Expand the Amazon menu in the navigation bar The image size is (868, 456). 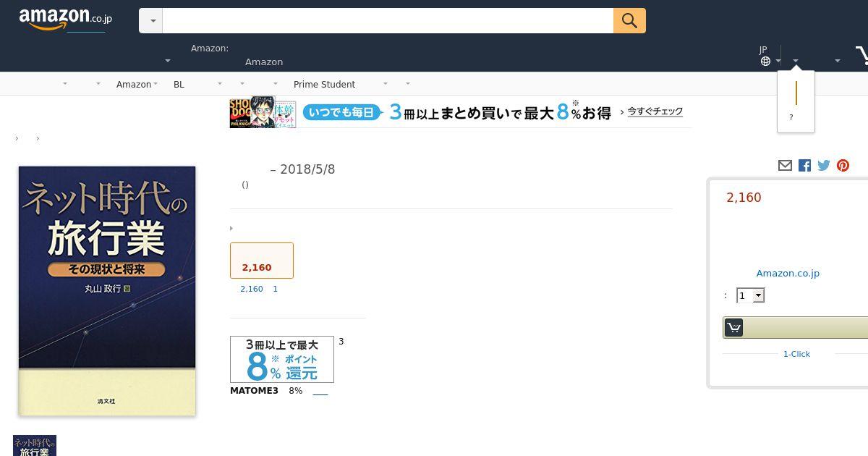138,84
